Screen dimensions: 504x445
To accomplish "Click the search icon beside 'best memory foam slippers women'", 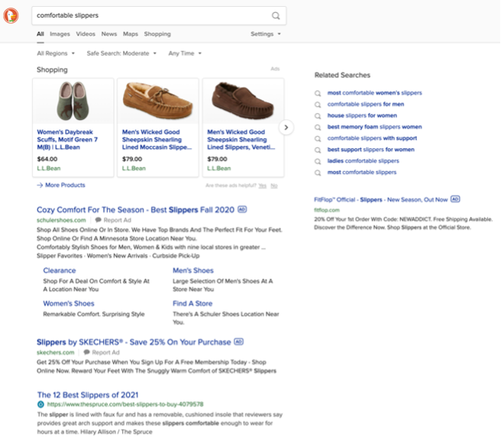I will (x=318, y=127).
